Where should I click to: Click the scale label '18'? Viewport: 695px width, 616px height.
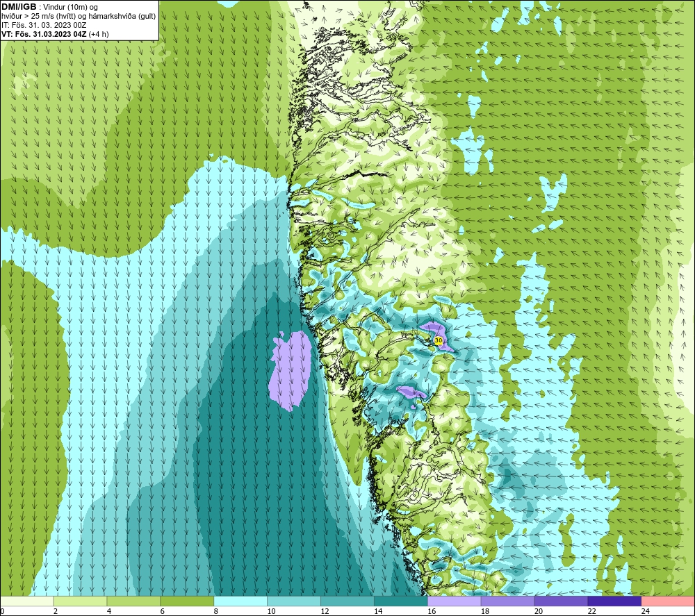click(x=485, y=611)
